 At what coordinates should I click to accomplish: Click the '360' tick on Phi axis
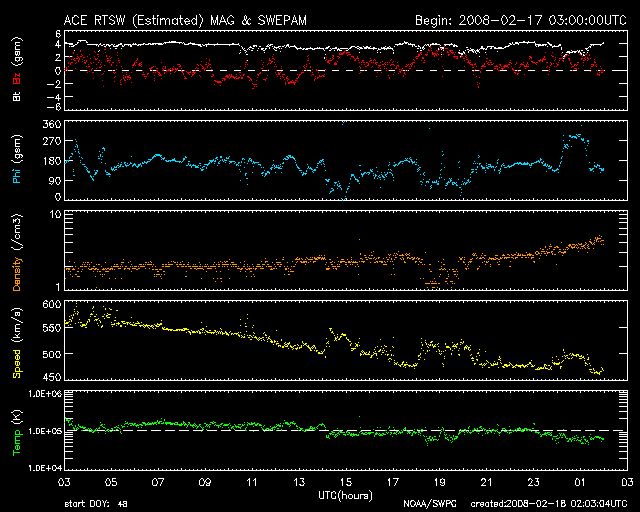click(51, 124)
